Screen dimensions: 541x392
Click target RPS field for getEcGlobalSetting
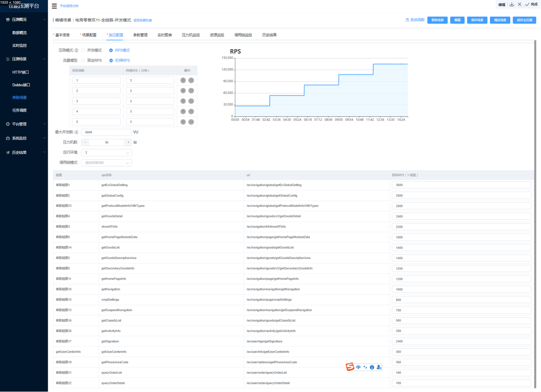[x=461, y=185]
